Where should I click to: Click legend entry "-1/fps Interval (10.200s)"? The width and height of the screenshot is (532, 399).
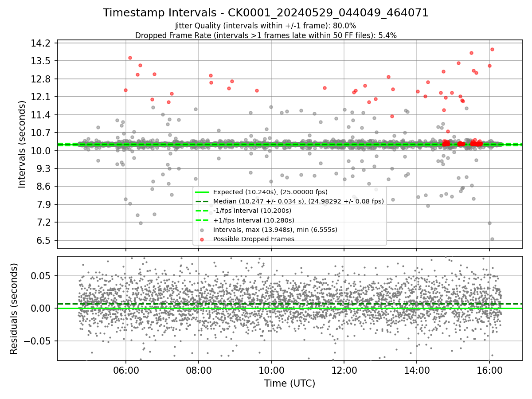point(252,211)
